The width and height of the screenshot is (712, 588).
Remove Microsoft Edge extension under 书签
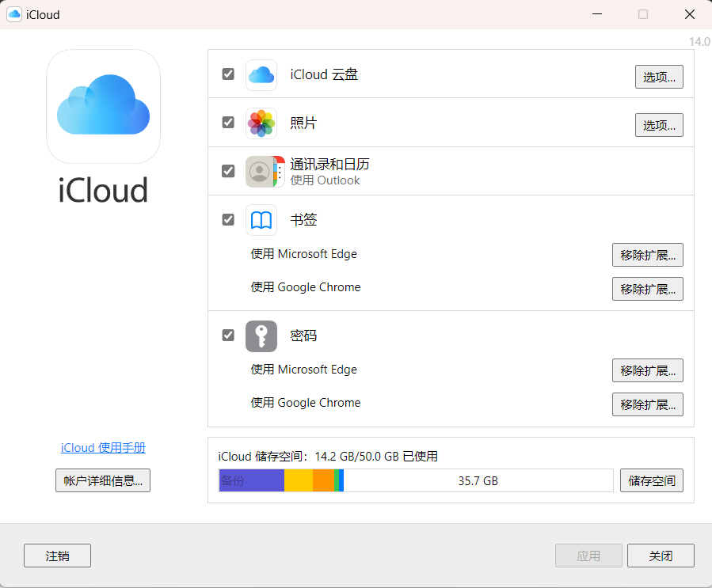[647, 255]
